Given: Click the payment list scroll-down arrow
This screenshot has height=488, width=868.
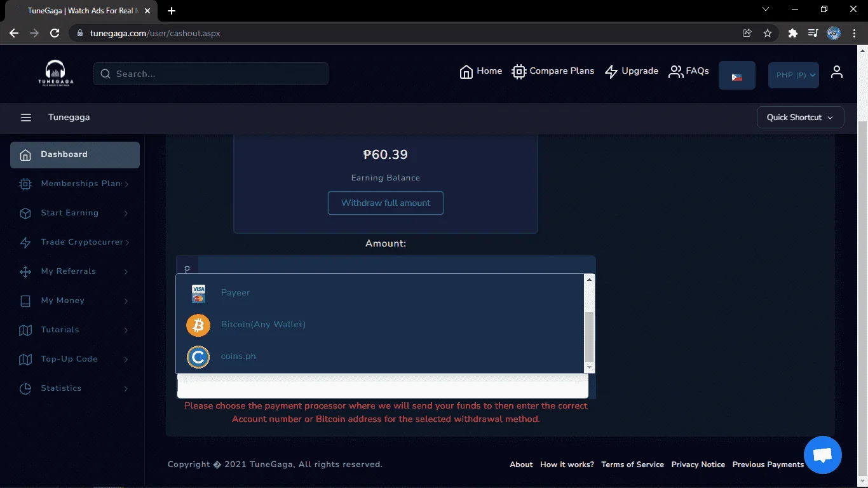Looking at the screenshot, I should point(589,367).
